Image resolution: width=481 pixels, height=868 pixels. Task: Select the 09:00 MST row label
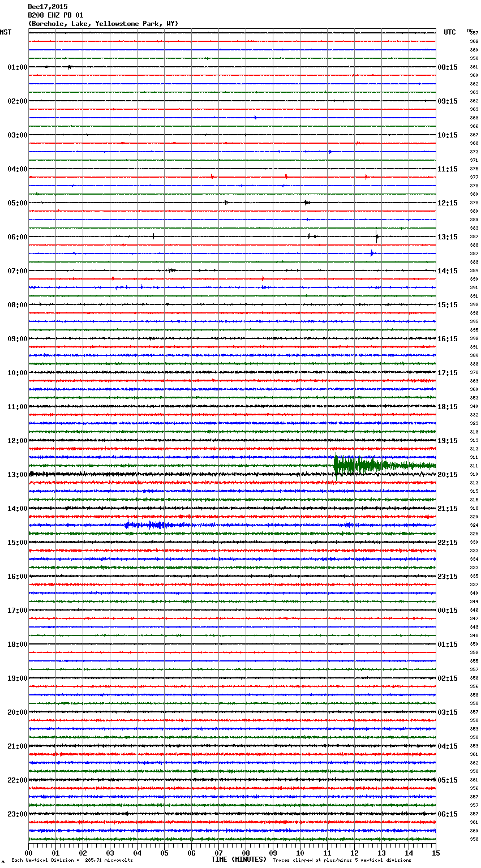pyautogui.click(x=18, y=339)
